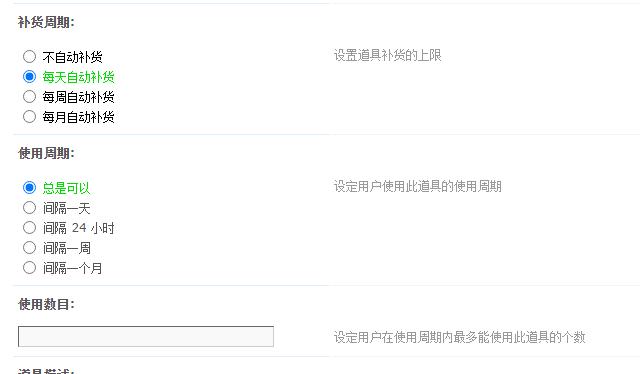Select the 每天自动补货 radio button
This screenshot has width=640, height=374.
(29, 76)
